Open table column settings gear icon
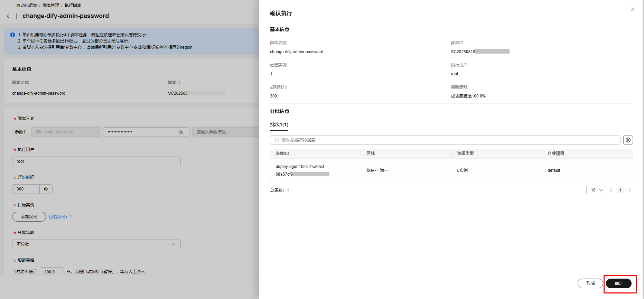644x299 pixels. point(628,140)
